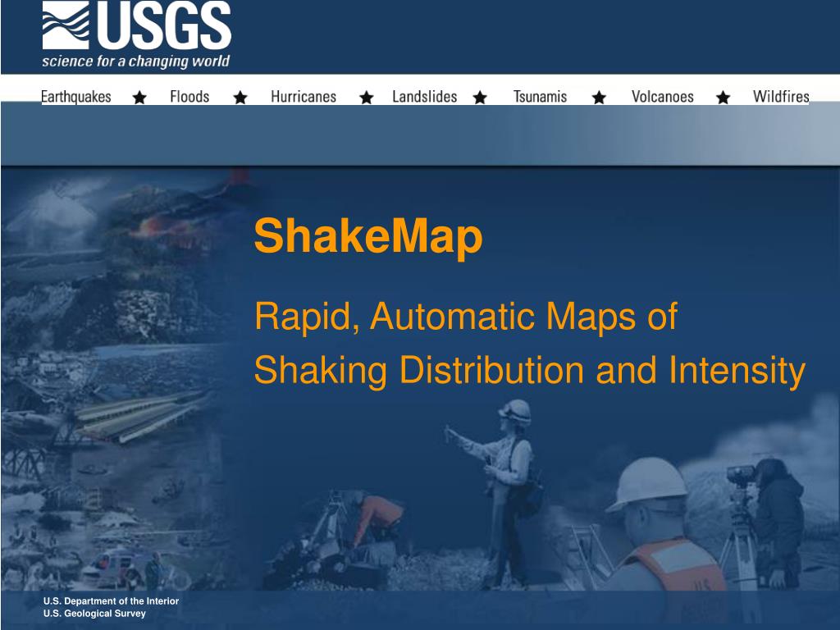Screen dimensions: 840x630
Task: Select the Landslides label
Action: click(425, 97)
